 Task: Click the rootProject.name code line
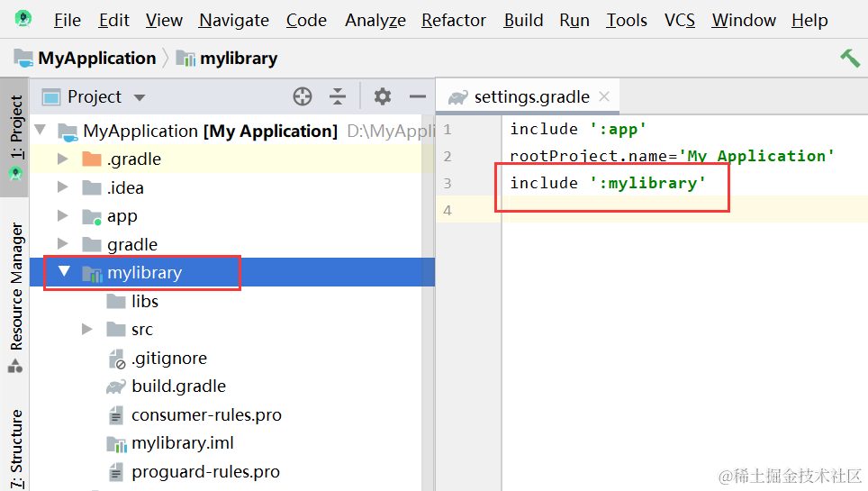(672, 156)
